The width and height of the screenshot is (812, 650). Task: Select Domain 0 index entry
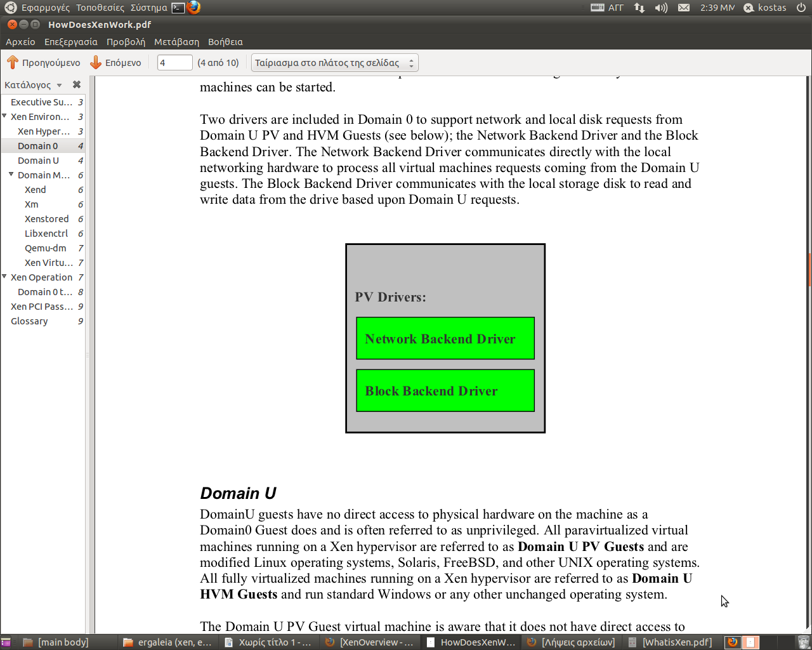click(x=43, y=146)
